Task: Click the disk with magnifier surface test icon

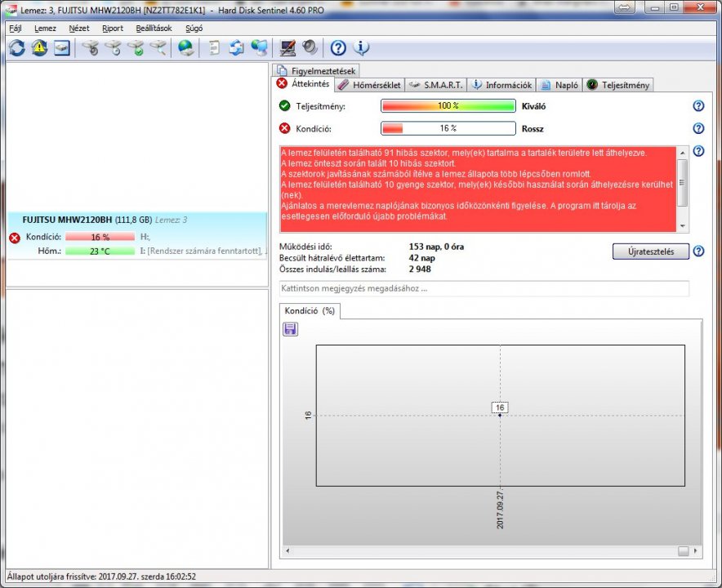Action: (158, 48)
